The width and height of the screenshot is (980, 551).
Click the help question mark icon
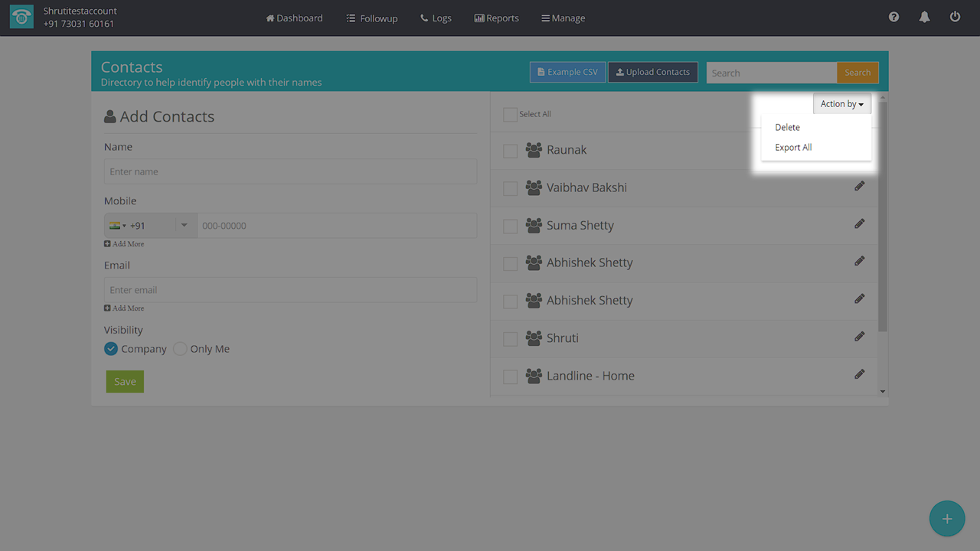coord(893,17)
